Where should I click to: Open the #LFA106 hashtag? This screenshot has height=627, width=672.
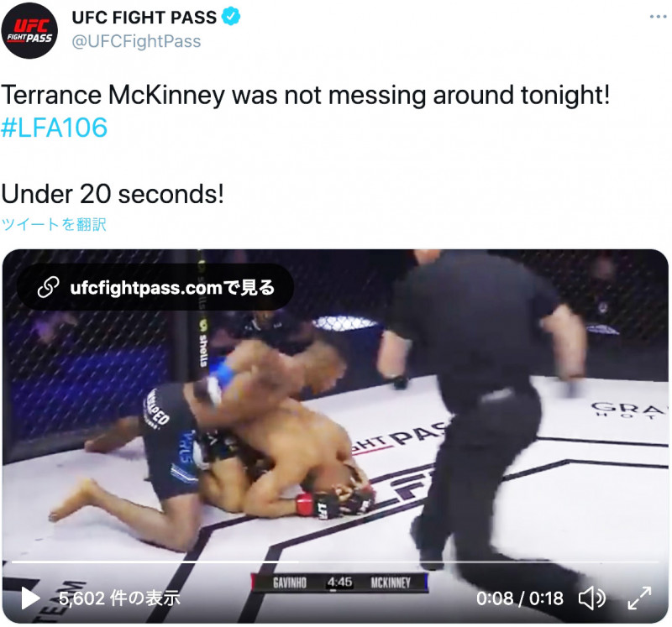55,128
